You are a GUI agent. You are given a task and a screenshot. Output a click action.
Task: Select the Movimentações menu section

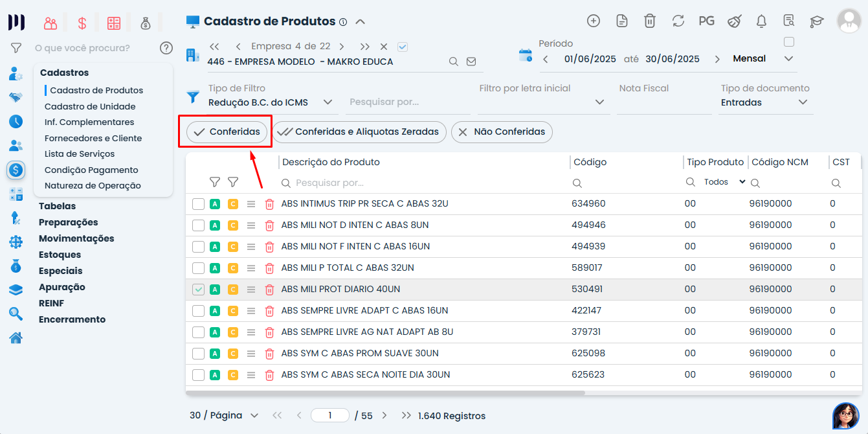(76, 238)
